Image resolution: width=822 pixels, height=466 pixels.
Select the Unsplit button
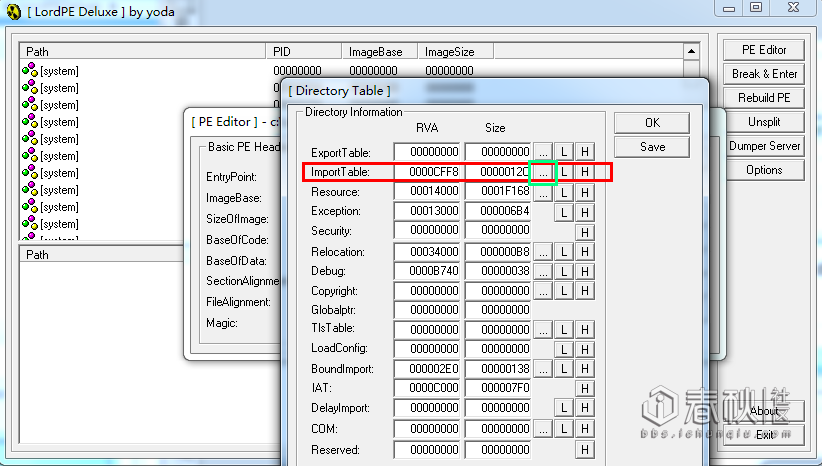[x=764, y=122]
